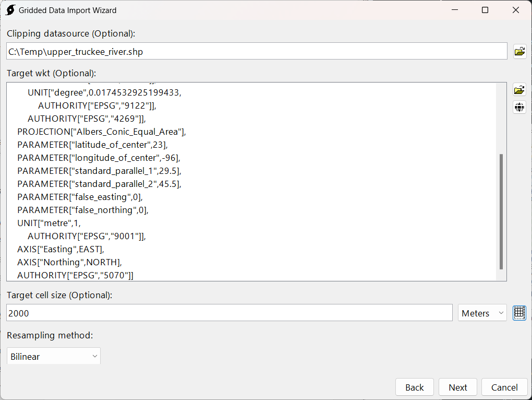
Task: Focus the target cell size field showing 2000
Action: pos(228,313)
